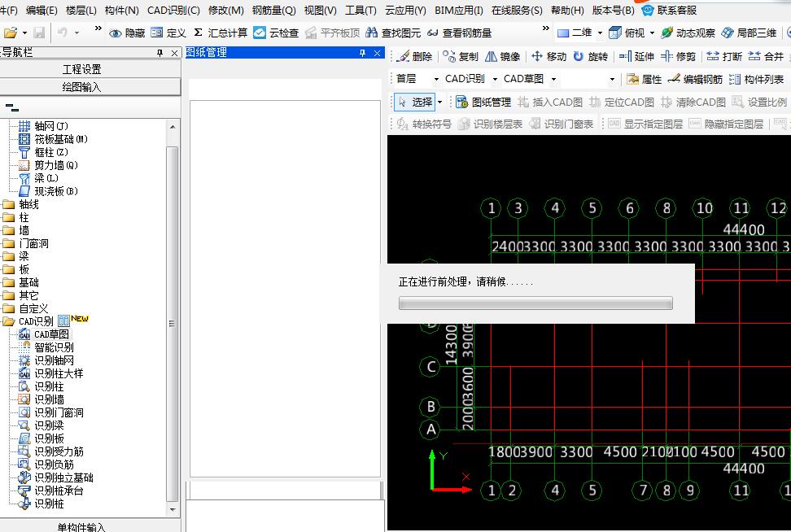791x532 pixels.
Task: Run 汇总计算 summary calculation
Action: [x=220, y=33]
